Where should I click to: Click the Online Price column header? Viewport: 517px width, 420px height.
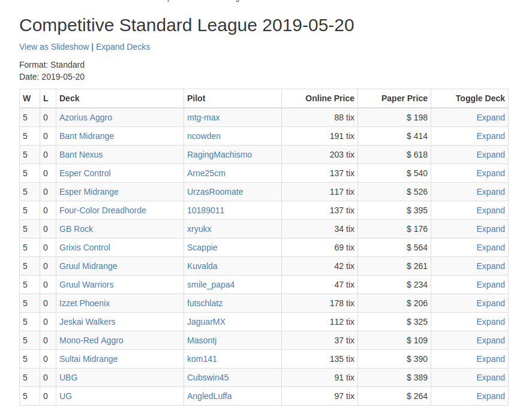click(329, 98)
